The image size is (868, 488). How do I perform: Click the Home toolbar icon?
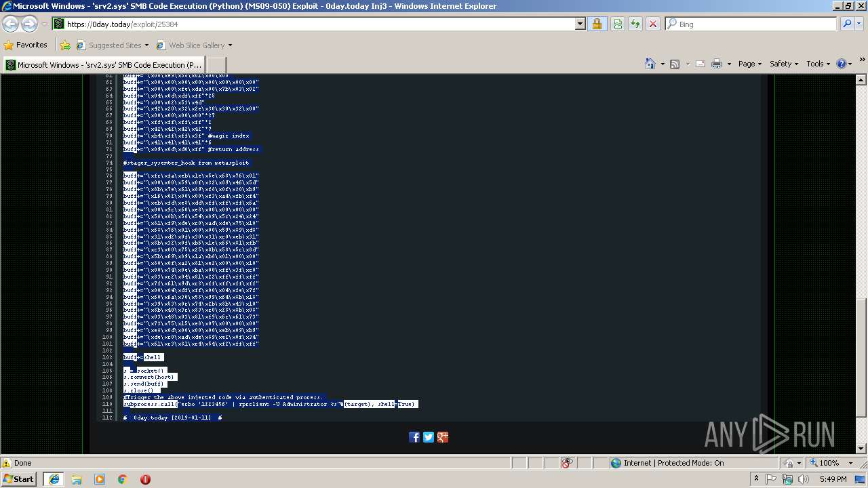pyautogui.click(x=650, y=64)
